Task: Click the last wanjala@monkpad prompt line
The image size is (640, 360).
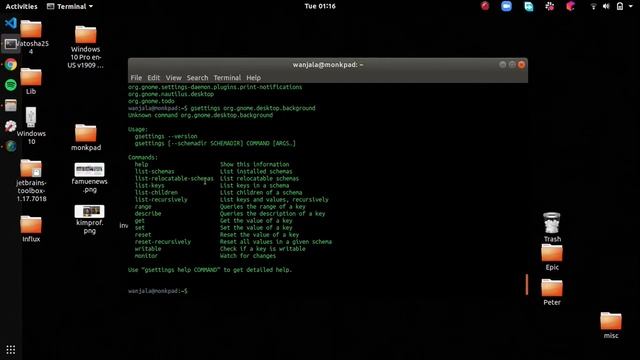Action: [158, 291]
